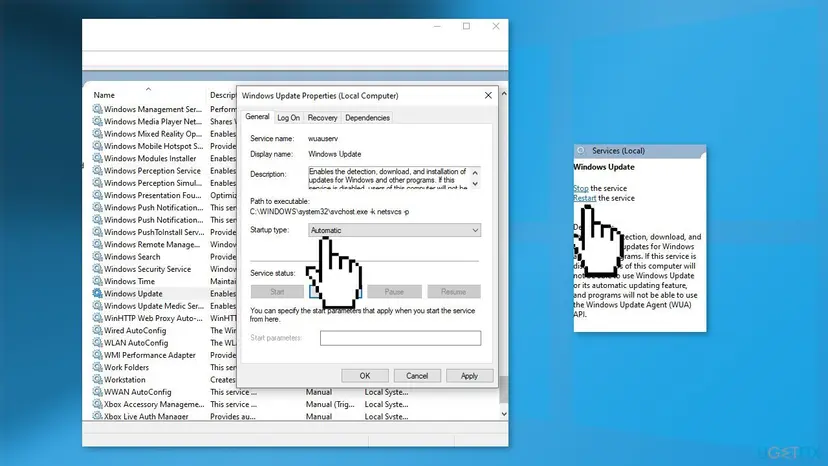828x466 pixels.
Task: Open the Dependencies tab
Action: point(367,118)
